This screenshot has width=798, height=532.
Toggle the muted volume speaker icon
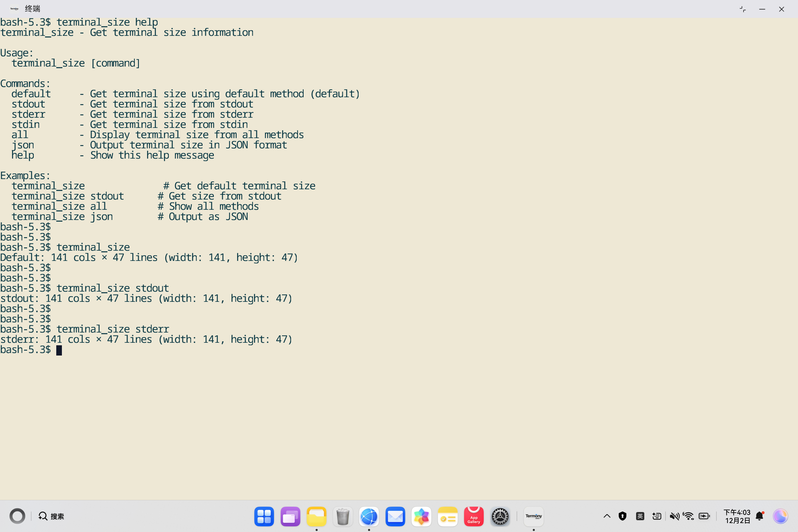click(x=674, y=516)
